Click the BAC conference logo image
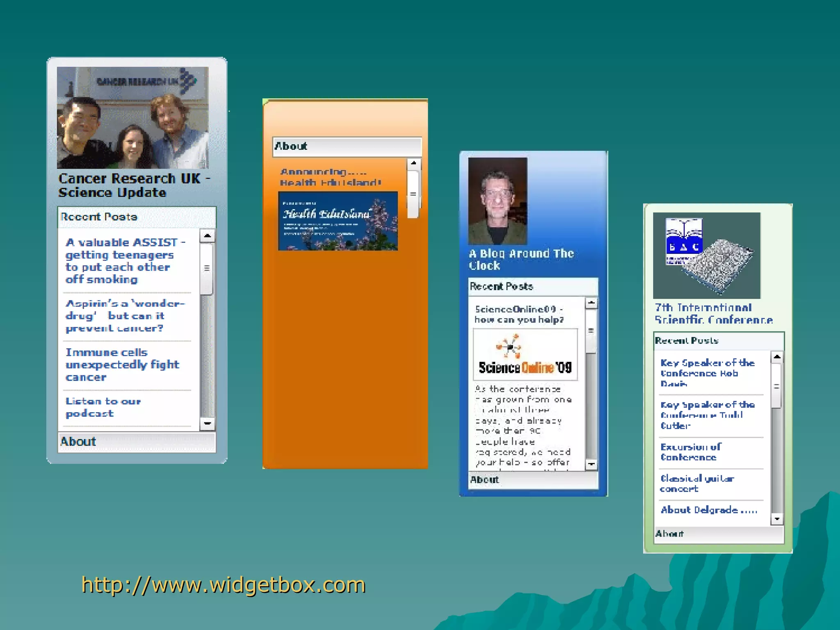The width and height of the screenshot is (840, 630). [707, 256]
